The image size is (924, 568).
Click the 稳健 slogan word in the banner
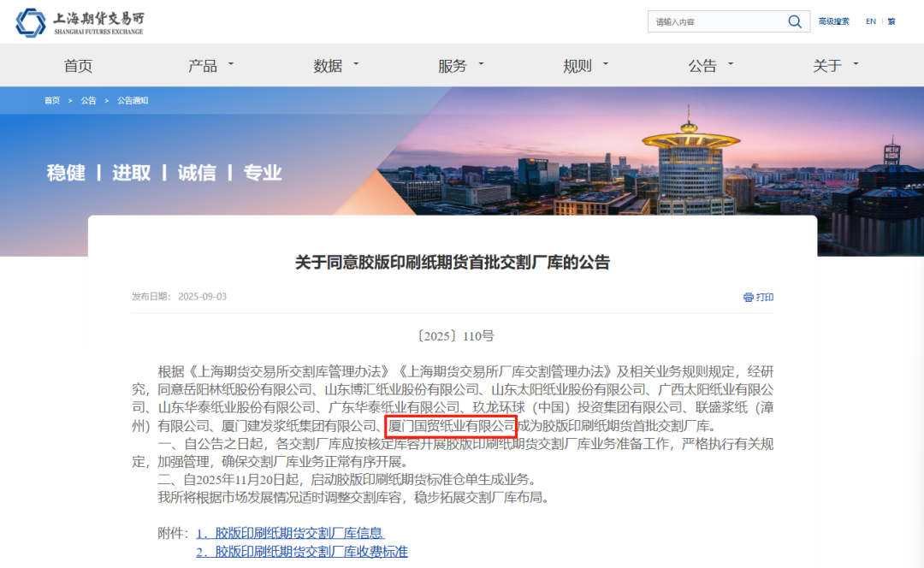click(66, 173)
